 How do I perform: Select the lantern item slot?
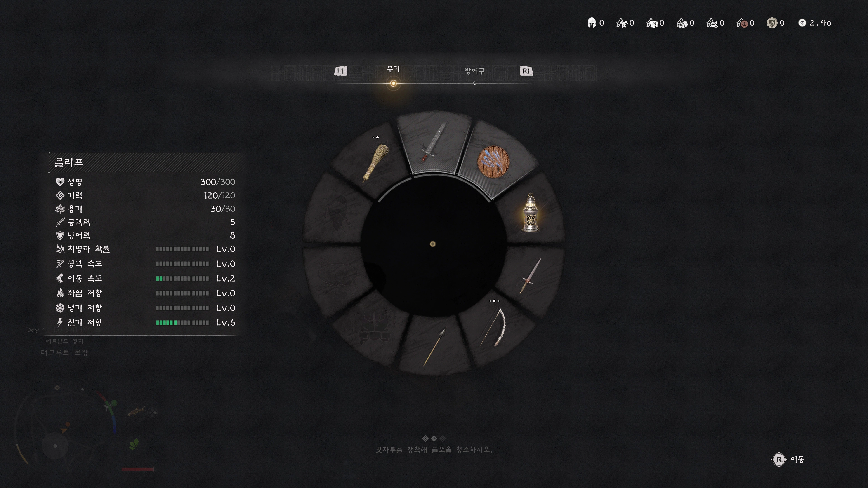[x=530, y=213]
